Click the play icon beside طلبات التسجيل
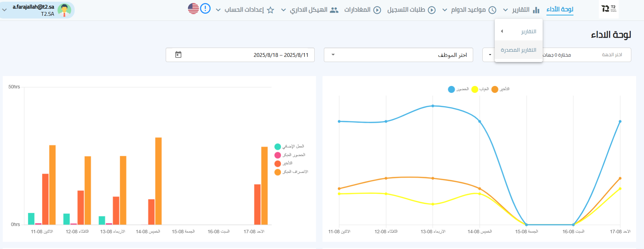This screenshot has height=249, width=644. [432, 10]
